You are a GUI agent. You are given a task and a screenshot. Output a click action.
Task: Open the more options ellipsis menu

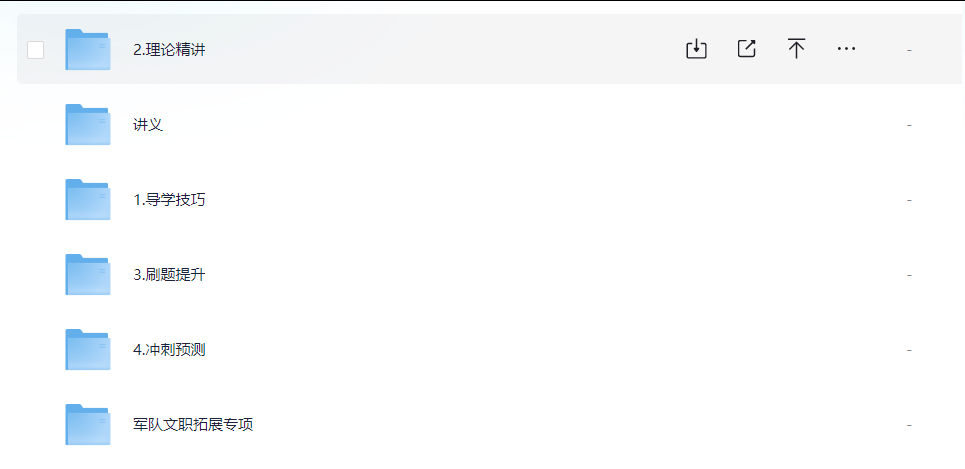(846, 49)
